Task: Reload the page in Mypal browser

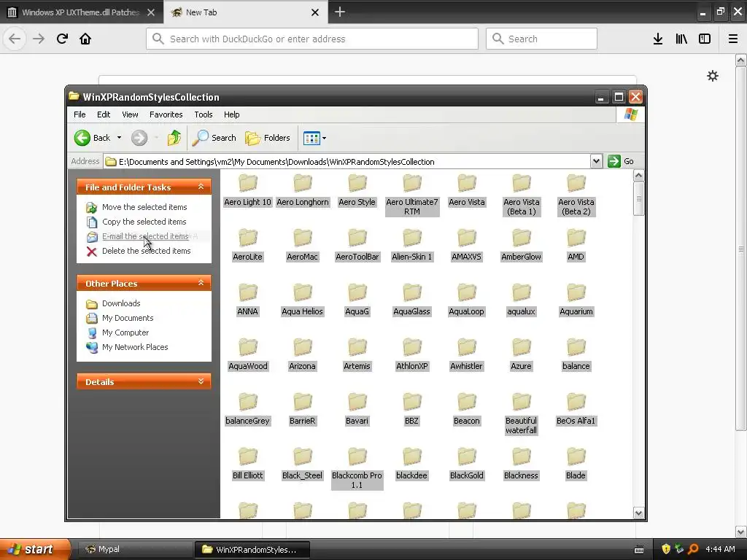Action: (62, 39)
